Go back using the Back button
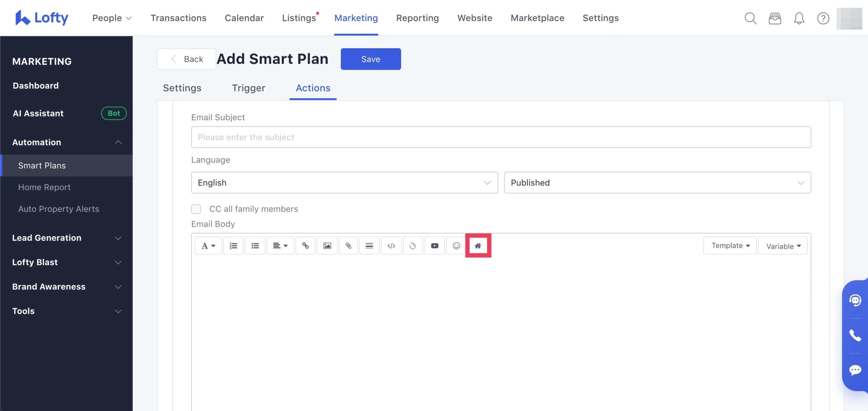The width and height of the screenshot is (868, 411). tap(186, 59)
